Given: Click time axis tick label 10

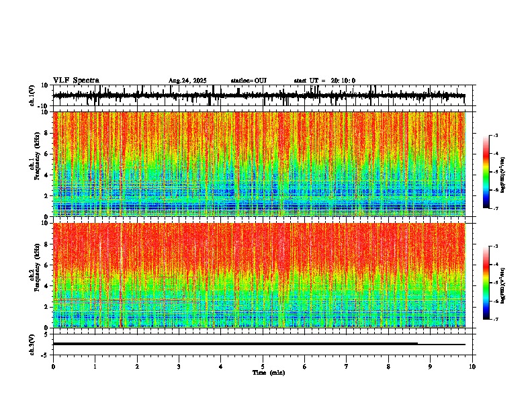Looking at the screenshot, I should point(472,367).
